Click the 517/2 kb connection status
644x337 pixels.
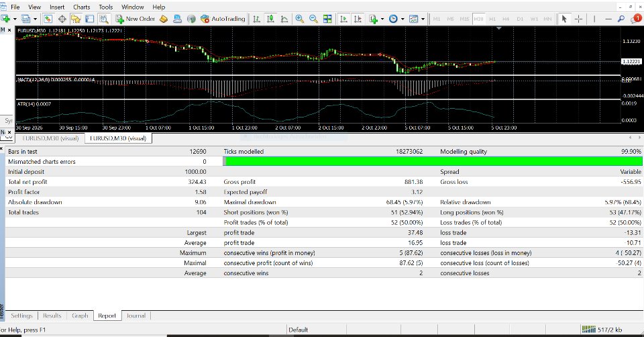[602, 330]
